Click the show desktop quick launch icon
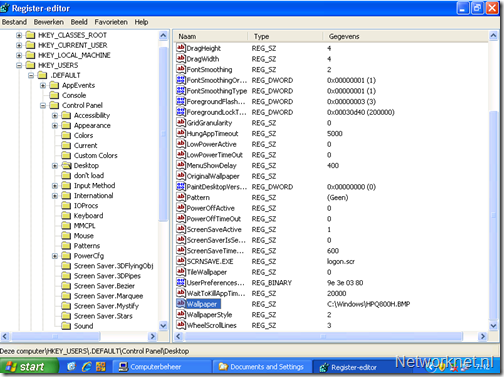The width and height of the screenshot is (504, 377). pyautogui.click(x=71, y=367)
